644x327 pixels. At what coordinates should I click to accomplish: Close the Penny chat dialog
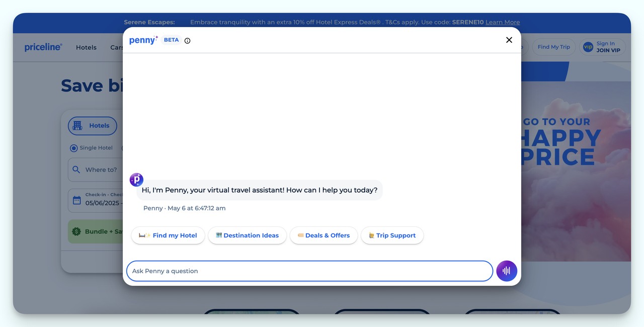coord(509,40)
